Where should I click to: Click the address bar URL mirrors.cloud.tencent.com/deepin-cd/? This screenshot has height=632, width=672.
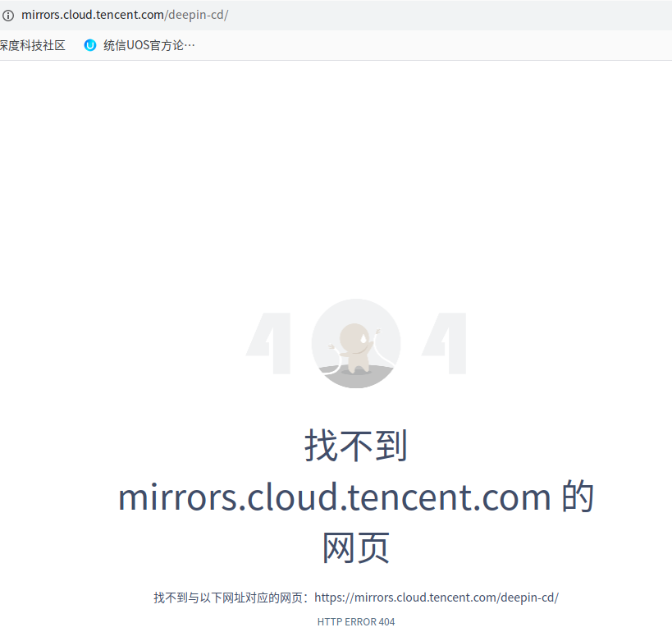[x=125, y=15]
